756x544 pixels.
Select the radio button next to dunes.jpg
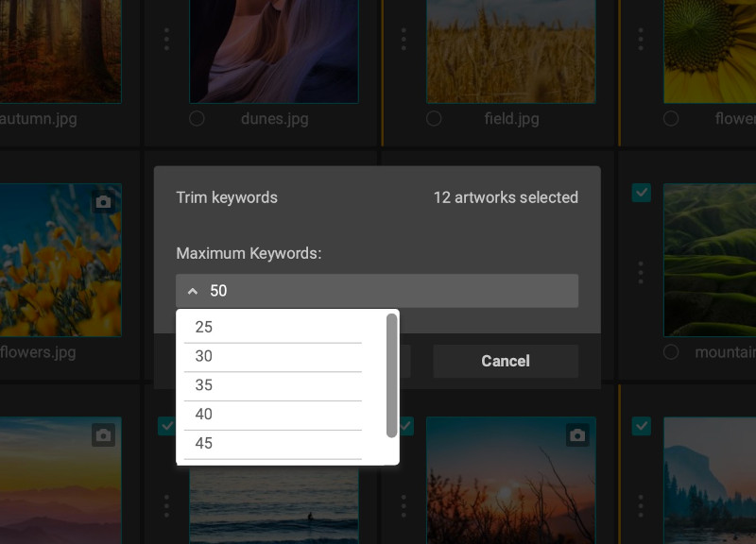click(197, 119)
